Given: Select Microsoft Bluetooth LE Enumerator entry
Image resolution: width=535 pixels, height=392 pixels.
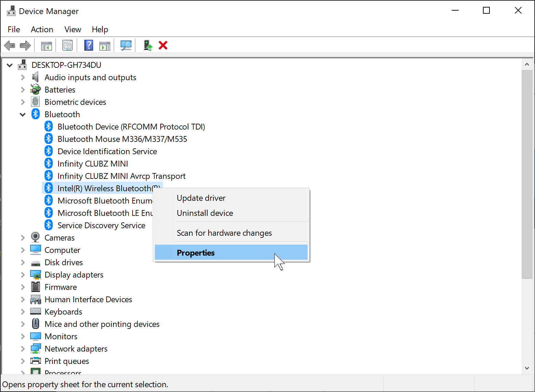Looking at the screenshot, I should [105, 213].
